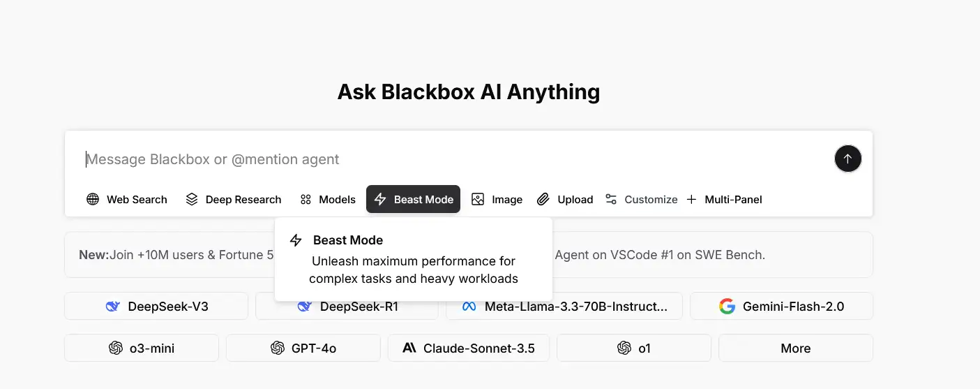Enable Web Search globe icon
Image resolution: width=980 pixels, height=389 pixels.
[x=93, y=200]
